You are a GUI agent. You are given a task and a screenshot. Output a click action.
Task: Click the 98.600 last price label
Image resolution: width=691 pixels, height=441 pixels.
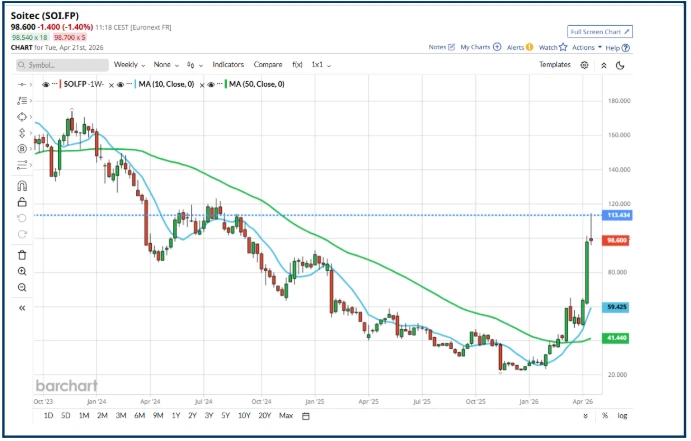pyautogui.click(x=616, y=241)
